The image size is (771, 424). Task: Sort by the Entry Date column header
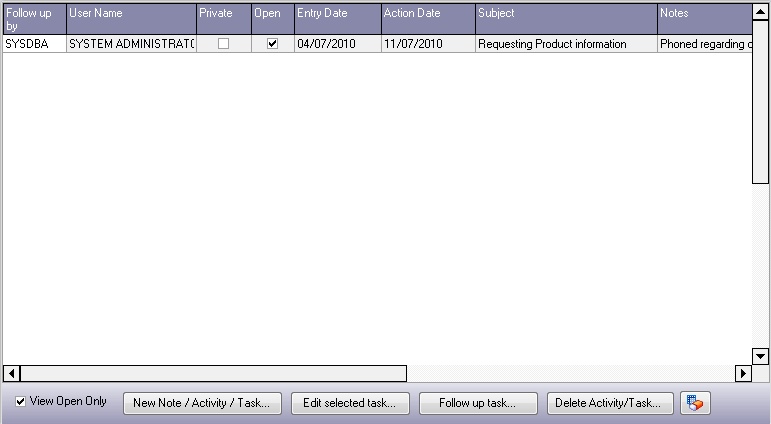click(337, 19)
